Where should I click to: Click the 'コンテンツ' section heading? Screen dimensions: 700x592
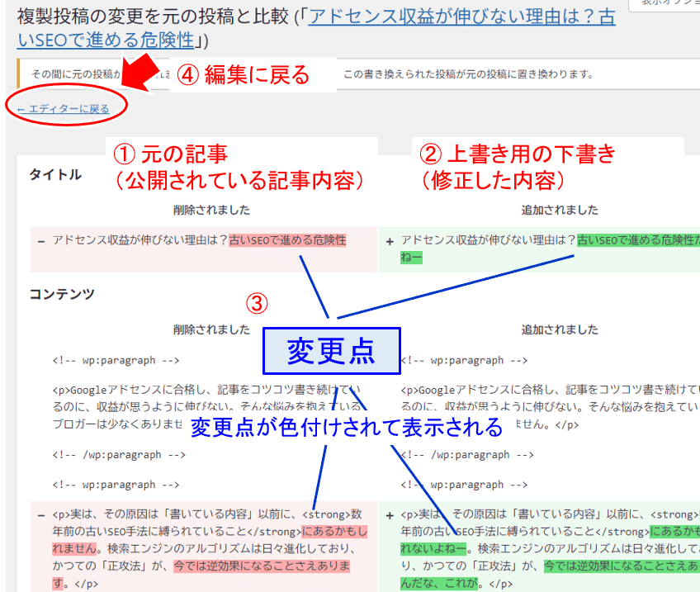point(62,294)
